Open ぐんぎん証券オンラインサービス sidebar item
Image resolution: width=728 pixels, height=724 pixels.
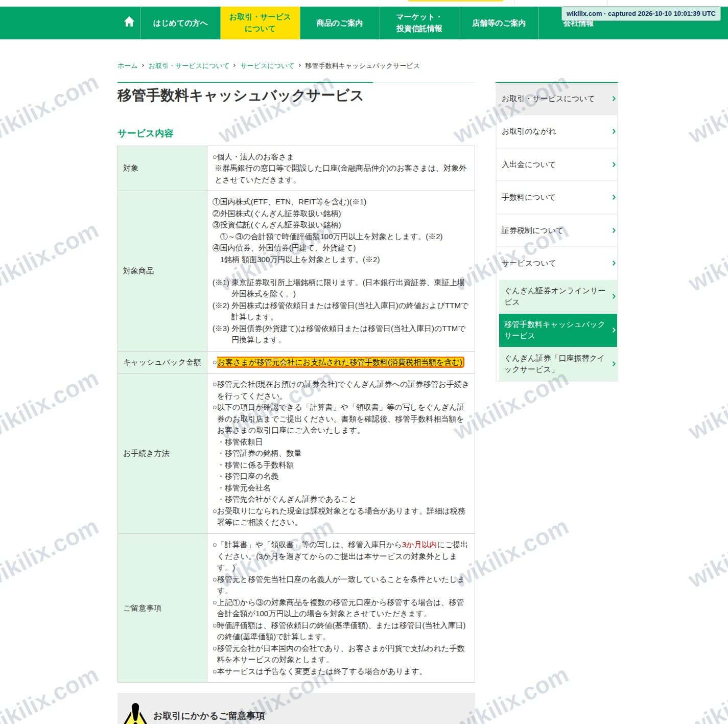click(558, 296)
